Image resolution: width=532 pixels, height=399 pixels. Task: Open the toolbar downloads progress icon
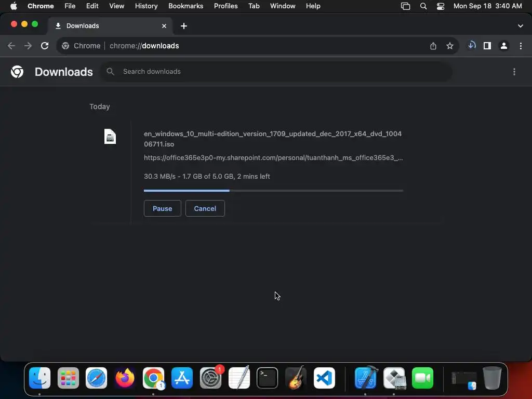tap(472, 46)
